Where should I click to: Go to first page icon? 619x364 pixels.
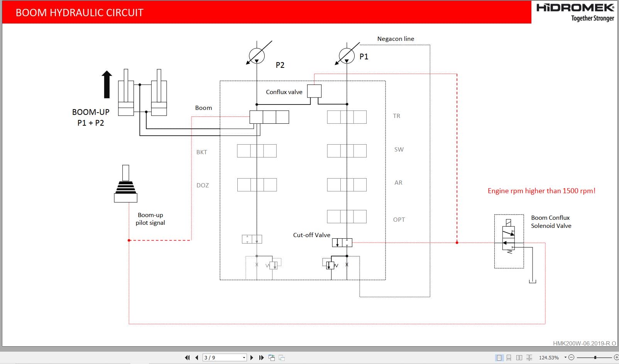point(188,358)
